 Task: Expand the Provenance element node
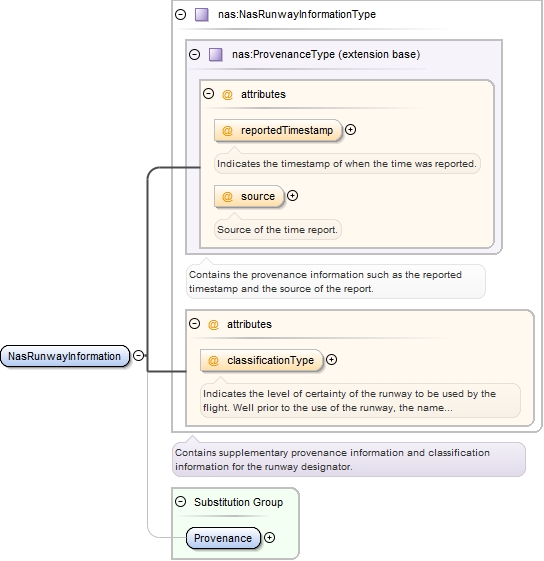coord(269,537)
